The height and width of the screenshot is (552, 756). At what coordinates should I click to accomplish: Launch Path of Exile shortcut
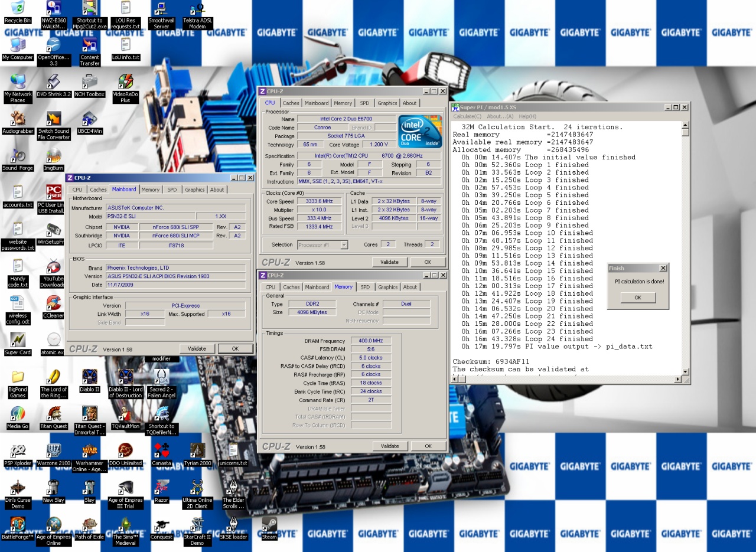(90, 528)
